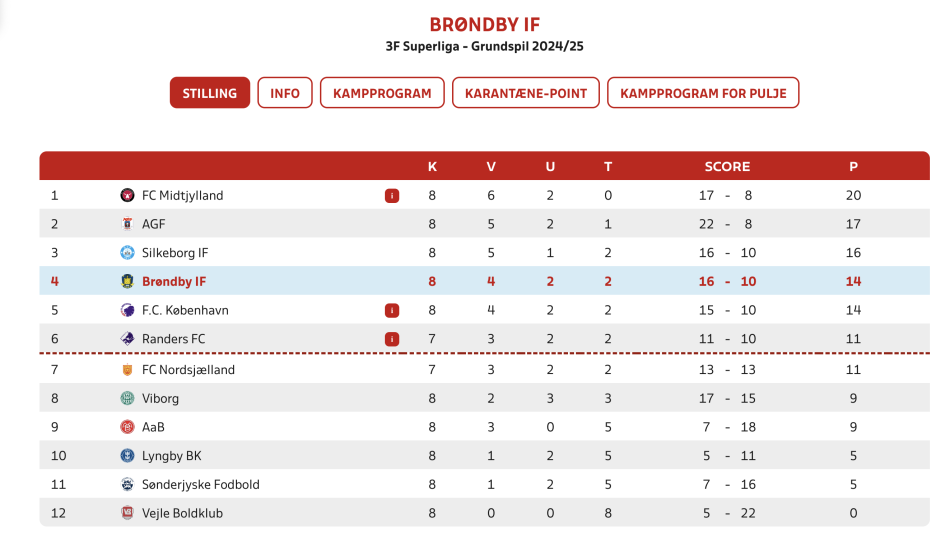Click the Viborg club logo
Viewport: 950px width, 548px height.
(127, 398)
